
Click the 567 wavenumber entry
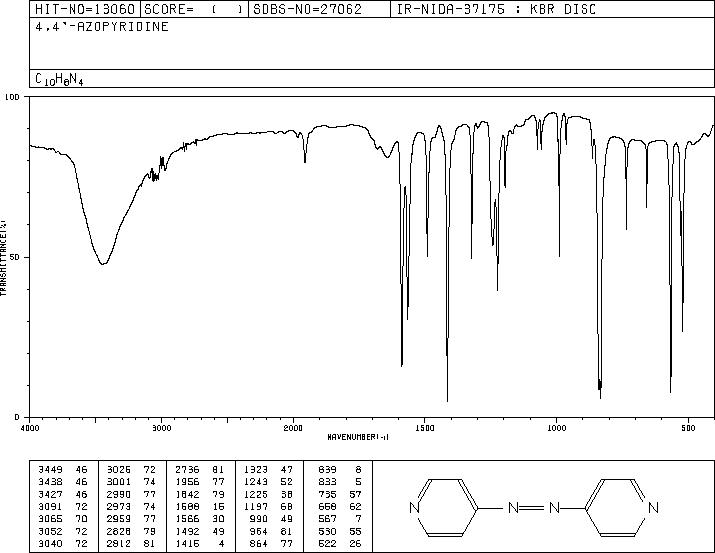click(x=327, y=519)
